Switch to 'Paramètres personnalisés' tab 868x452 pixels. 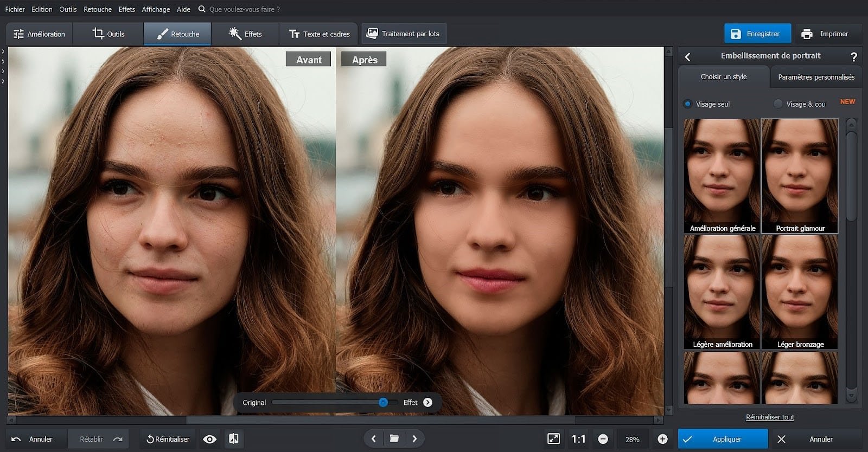click(x=816, y=77)
